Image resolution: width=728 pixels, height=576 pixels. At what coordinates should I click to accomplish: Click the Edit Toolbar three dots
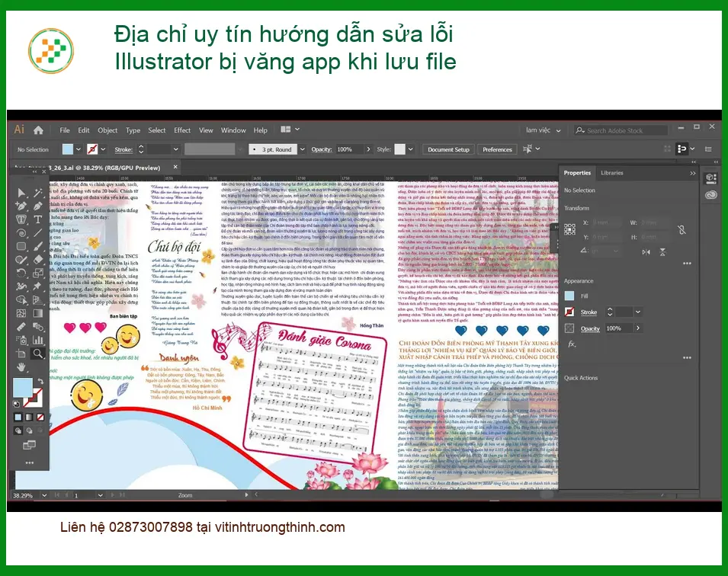click(29, 462)
